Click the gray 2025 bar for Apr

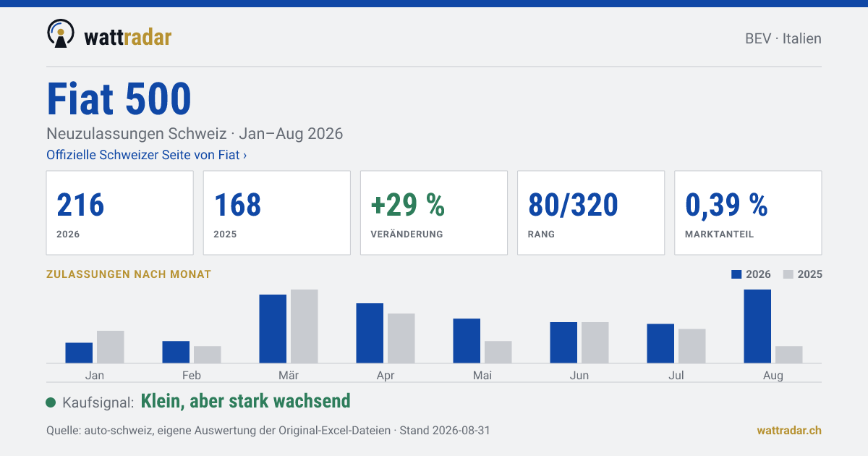[401, 338]
